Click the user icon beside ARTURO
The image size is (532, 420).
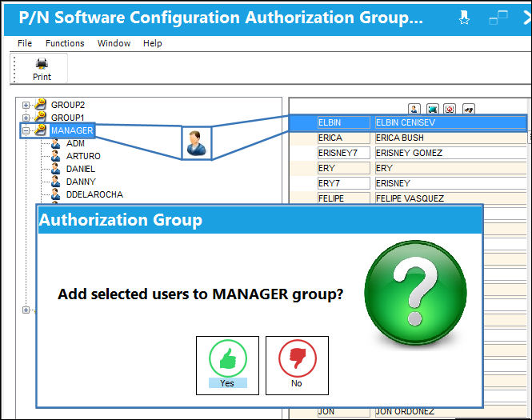tap(56, 156)
